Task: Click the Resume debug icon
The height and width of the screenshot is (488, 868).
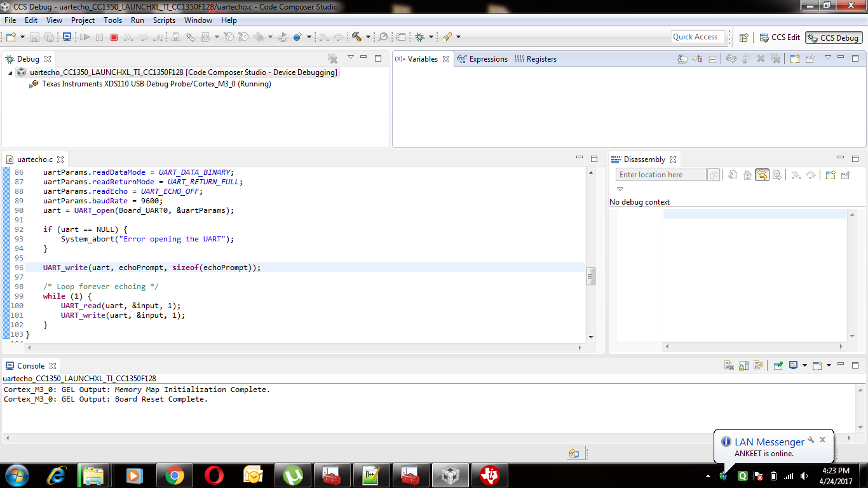Action: click(x=85, y=37)
